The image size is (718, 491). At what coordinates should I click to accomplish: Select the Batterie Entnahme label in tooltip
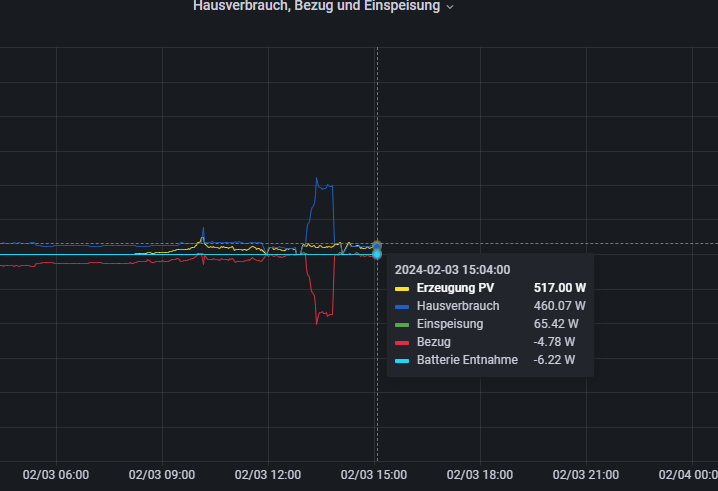pos(467,360)
